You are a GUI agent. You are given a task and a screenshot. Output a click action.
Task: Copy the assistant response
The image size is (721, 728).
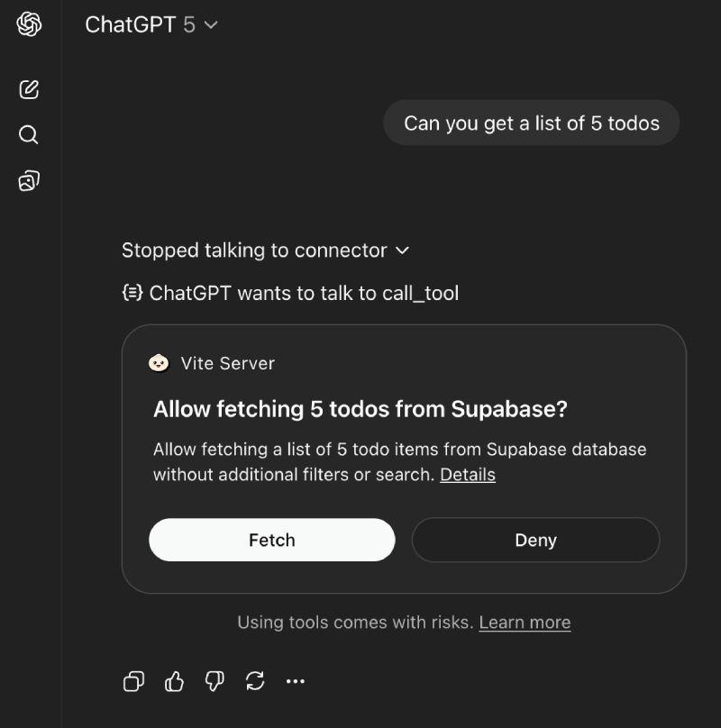[x=132, y=682]
